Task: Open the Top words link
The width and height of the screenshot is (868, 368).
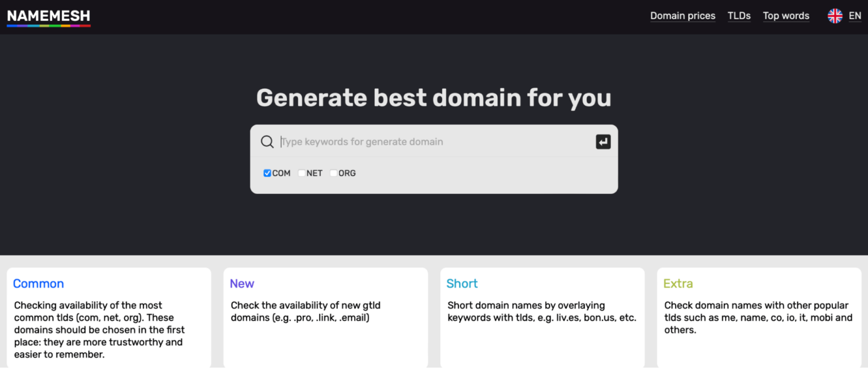Action: click(x=785, y=16)
